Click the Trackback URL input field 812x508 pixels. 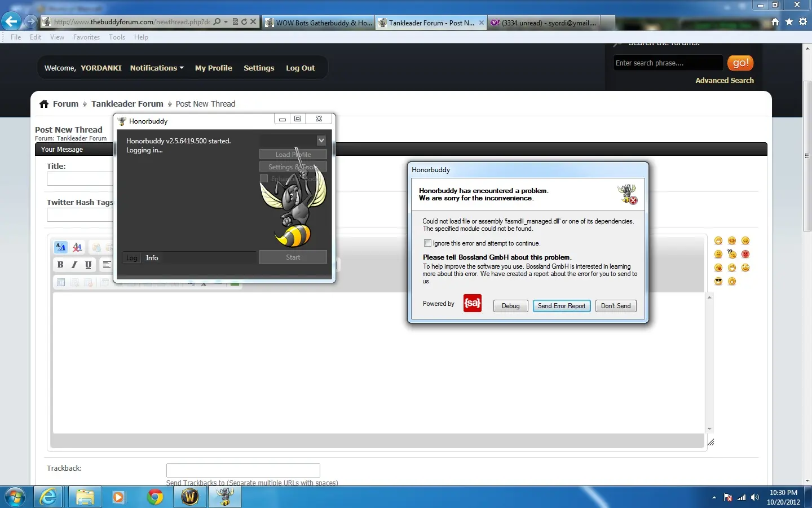pyautogui.click(x=243, y=471)
